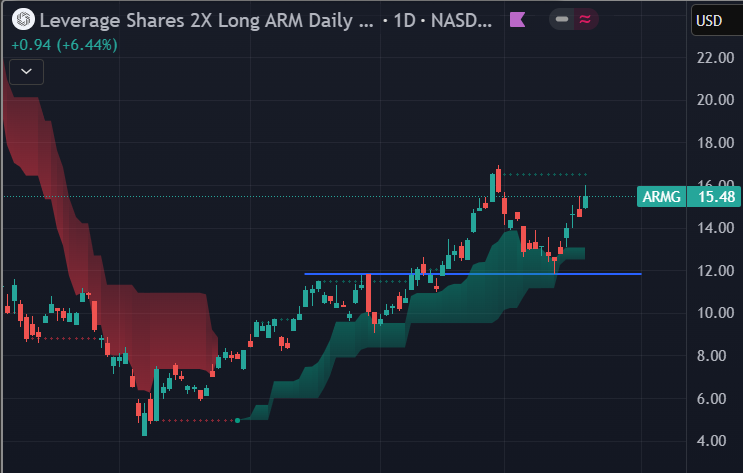Click the +0.94 (+6.44%) change value
This screenshot has width=743, height=473.
pyautogui.click(x=64, y=45)
